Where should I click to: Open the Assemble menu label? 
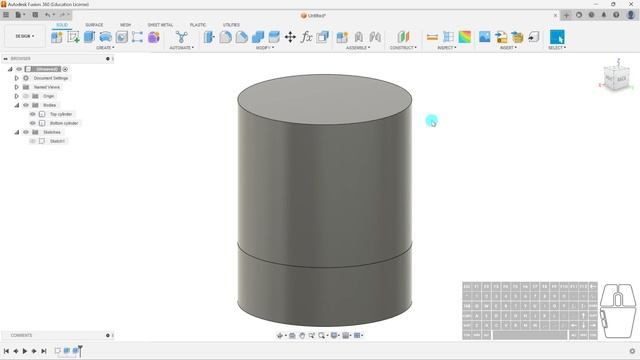click(358, 48)
